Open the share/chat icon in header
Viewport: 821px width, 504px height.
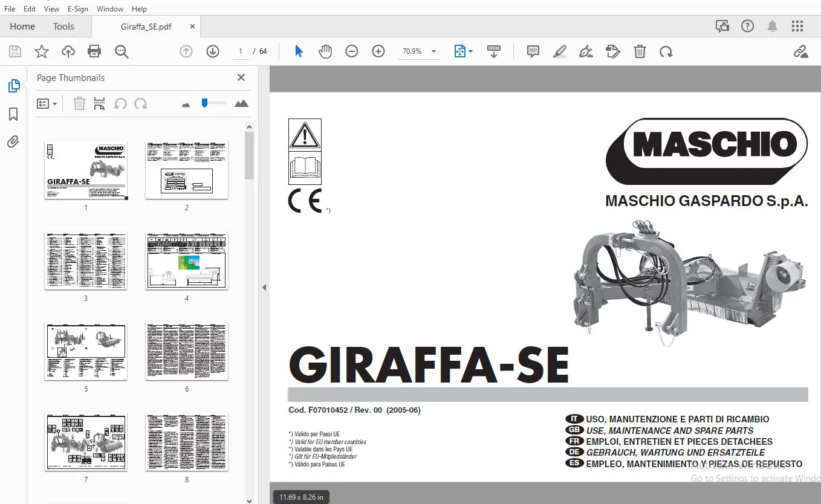[x=722, y=26]
